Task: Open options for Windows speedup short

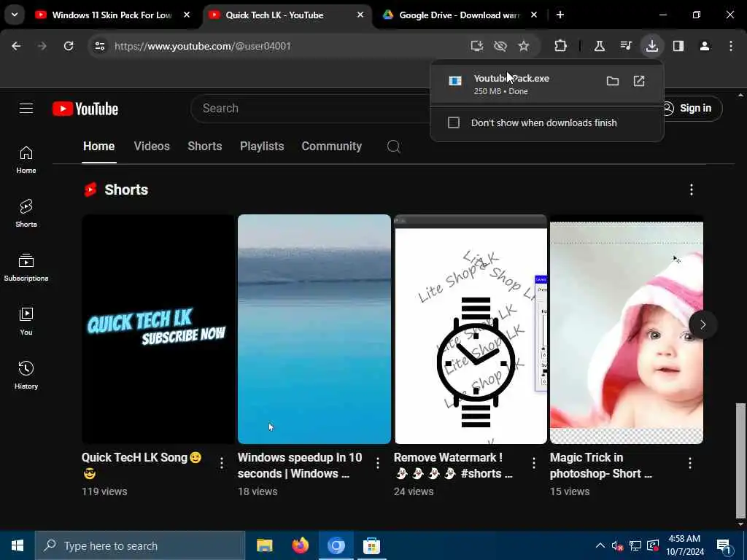Action: [378, 463]
